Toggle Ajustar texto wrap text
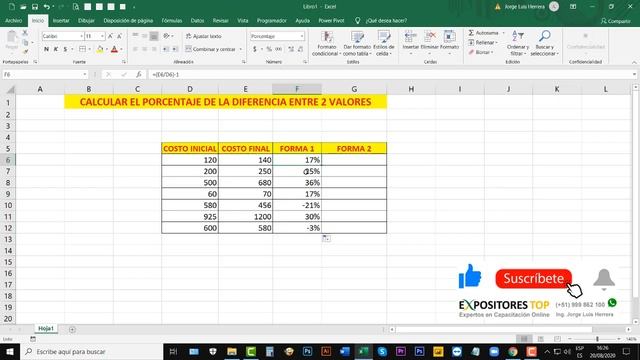Screen dimensions: 640x360 tap(203, 36)
